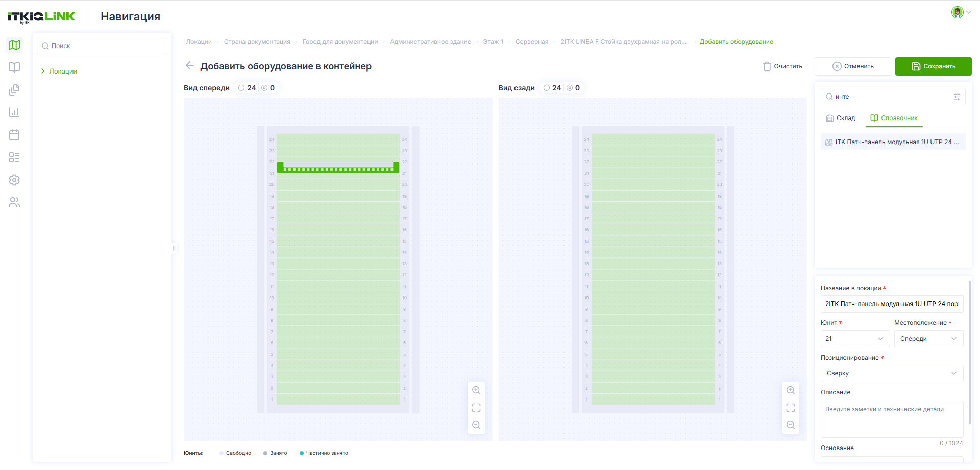Open the map navigation sidebar icon

click(x=14, y=45)
